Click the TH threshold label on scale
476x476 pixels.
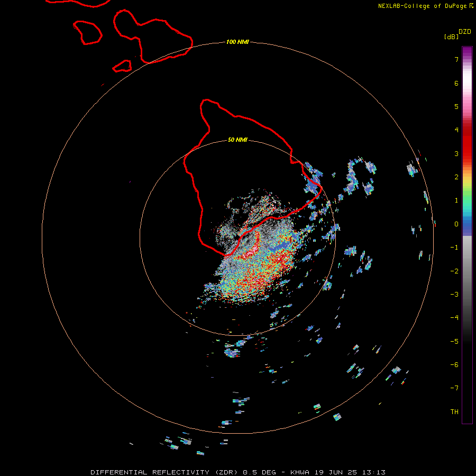(454, 412)
